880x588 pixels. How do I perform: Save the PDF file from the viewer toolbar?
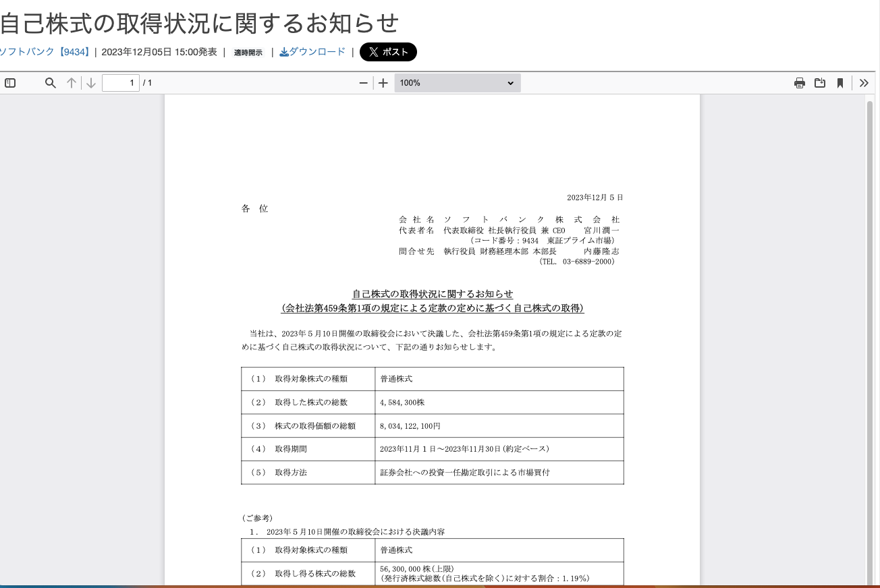tap(820, 83)
